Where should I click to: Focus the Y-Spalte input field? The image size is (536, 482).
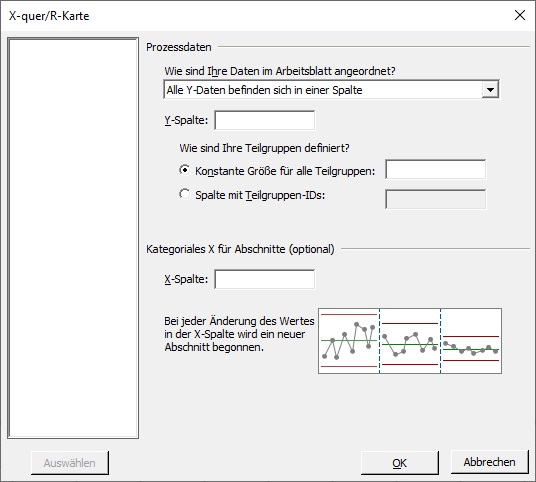pos(265,120)
